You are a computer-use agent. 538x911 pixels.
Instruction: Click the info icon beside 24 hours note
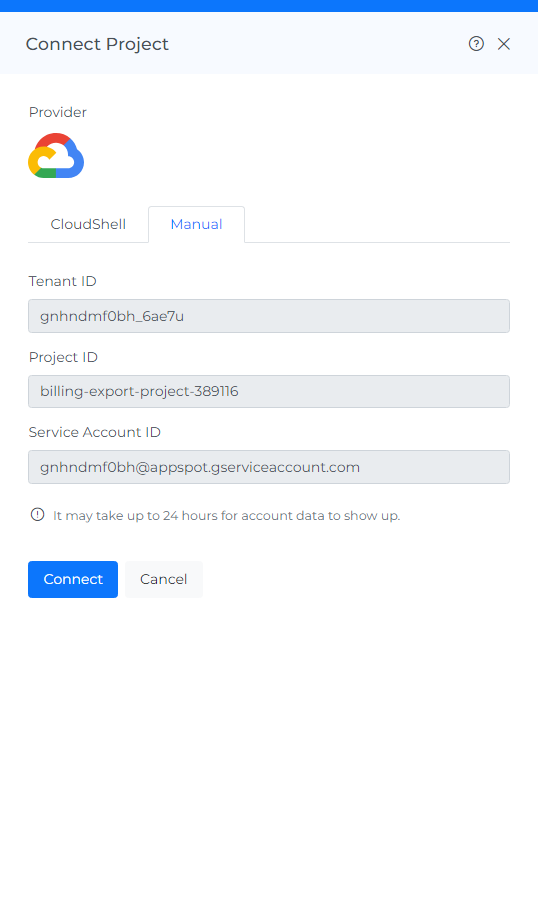(37, 515)
